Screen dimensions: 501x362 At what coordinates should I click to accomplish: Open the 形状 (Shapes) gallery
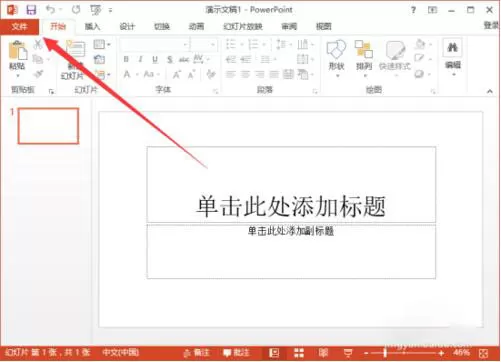336,58
